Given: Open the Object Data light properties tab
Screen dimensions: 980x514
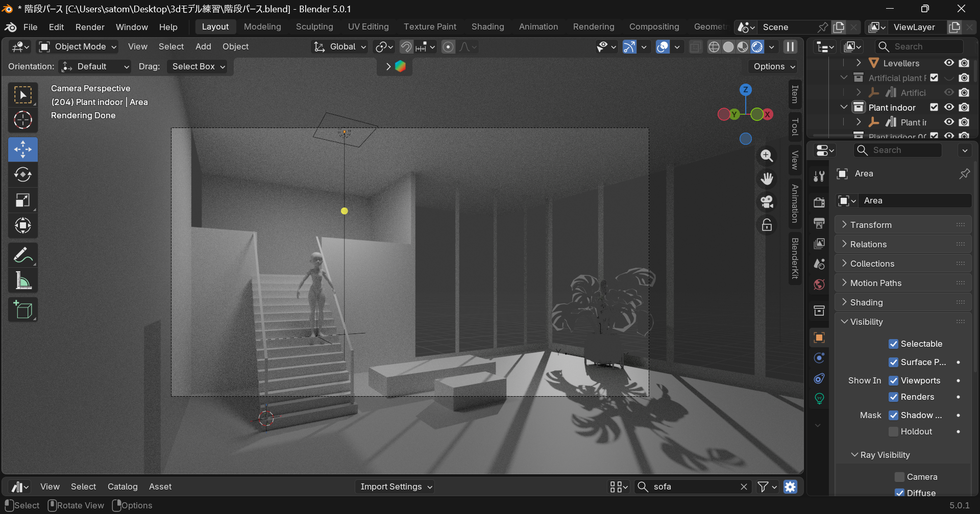Looking at the screenshot, I should tap(819, 398).
